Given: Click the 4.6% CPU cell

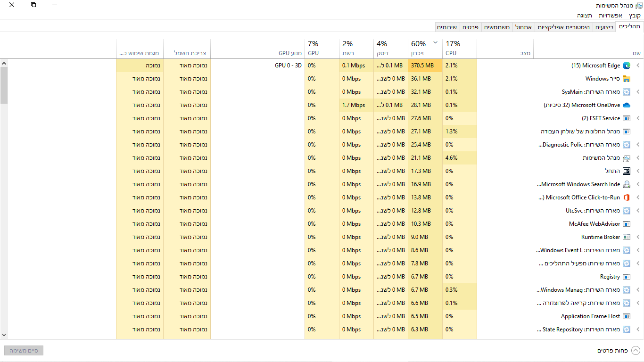Looking at the screenshot, I should [460, 158].
